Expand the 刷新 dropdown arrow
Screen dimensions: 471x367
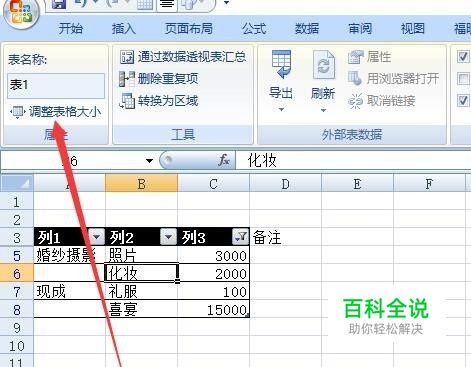point(323,110)
